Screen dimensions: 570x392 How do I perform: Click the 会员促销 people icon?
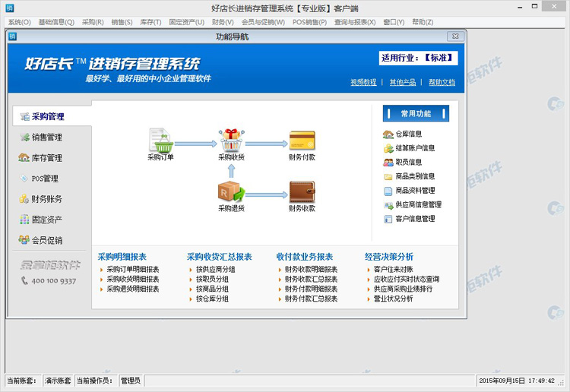(24, 240)
